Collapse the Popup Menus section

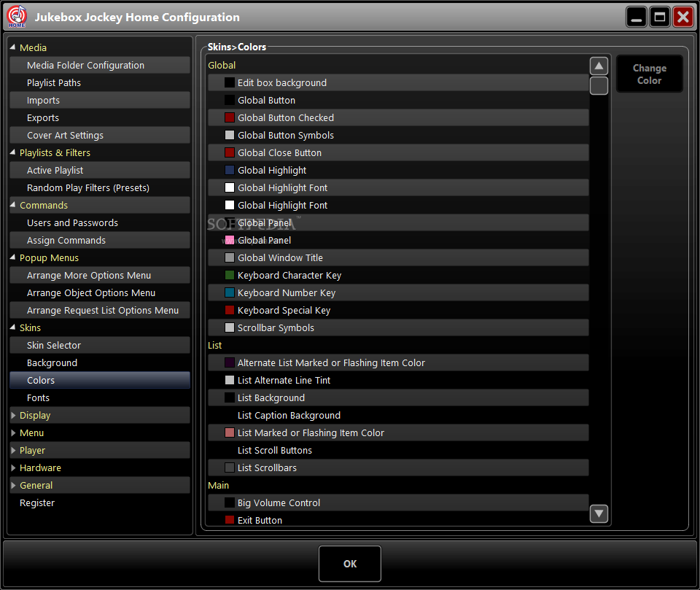pos(12,257)
